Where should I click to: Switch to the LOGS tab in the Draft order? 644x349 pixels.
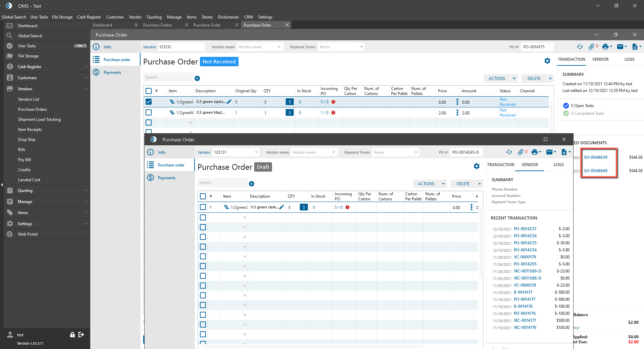click(x=558, y=165)
